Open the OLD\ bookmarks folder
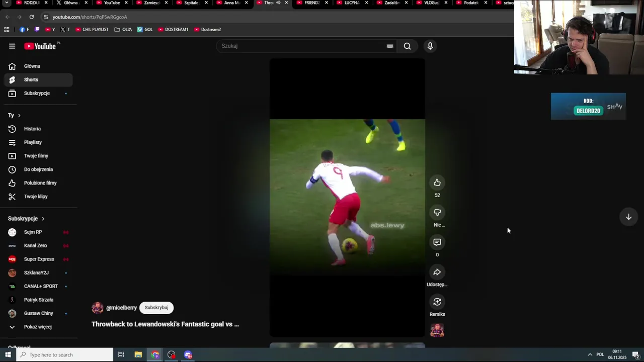644x362 pixels. coord(123,30)
